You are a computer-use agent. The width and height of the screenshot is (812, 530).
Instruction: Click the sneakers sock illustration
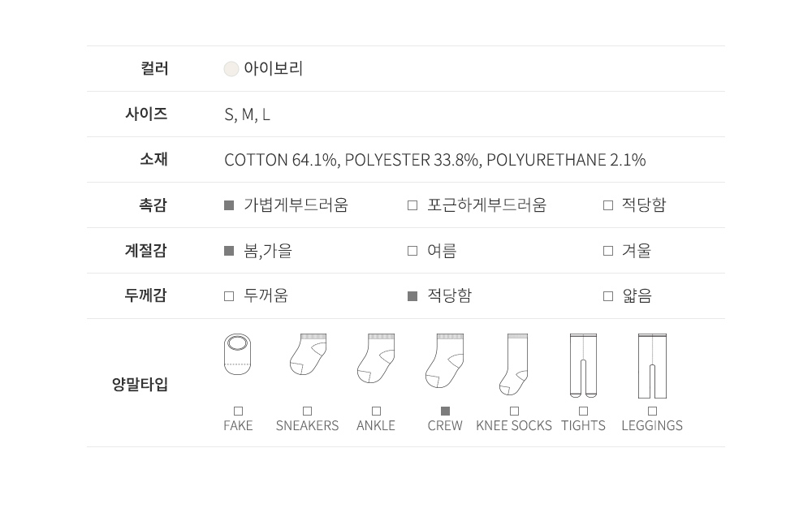308,355
